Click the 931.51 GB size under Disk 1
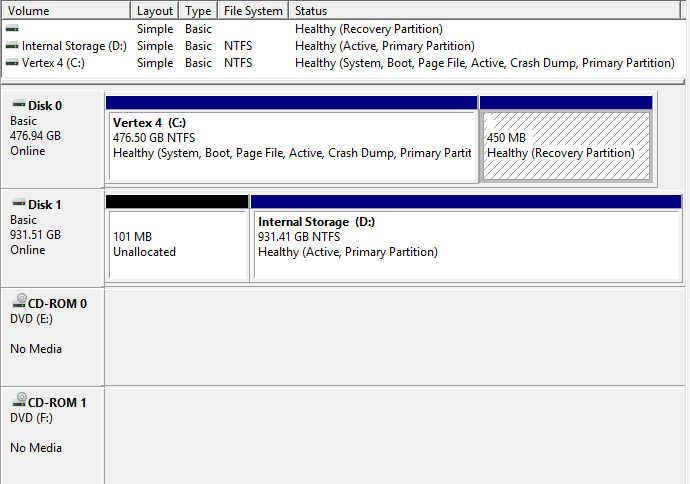This screenshot has height=484, width=690. 35,235
